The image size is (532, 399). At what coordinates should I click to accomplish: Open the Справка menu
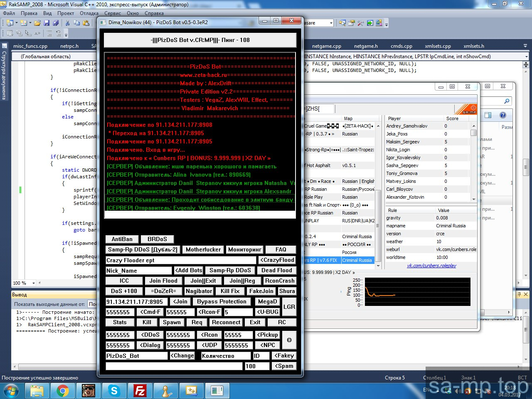coord(154,13)
